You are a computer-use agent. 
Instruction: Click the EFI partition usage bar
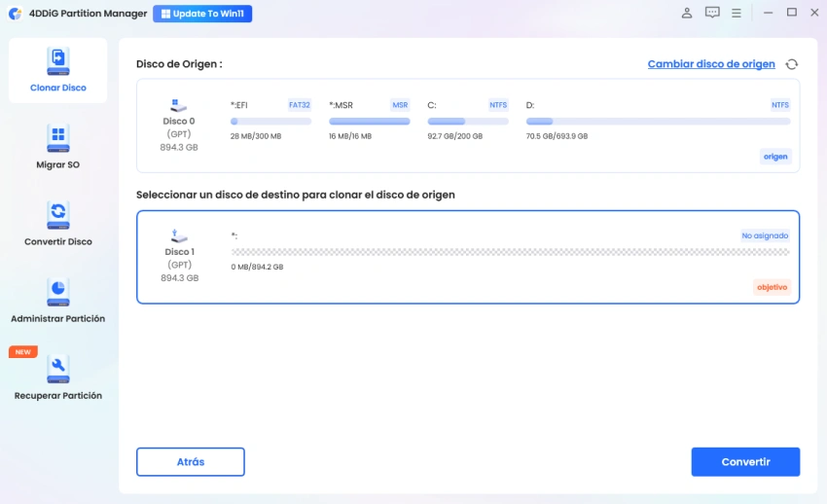click(x=270, y=122)
